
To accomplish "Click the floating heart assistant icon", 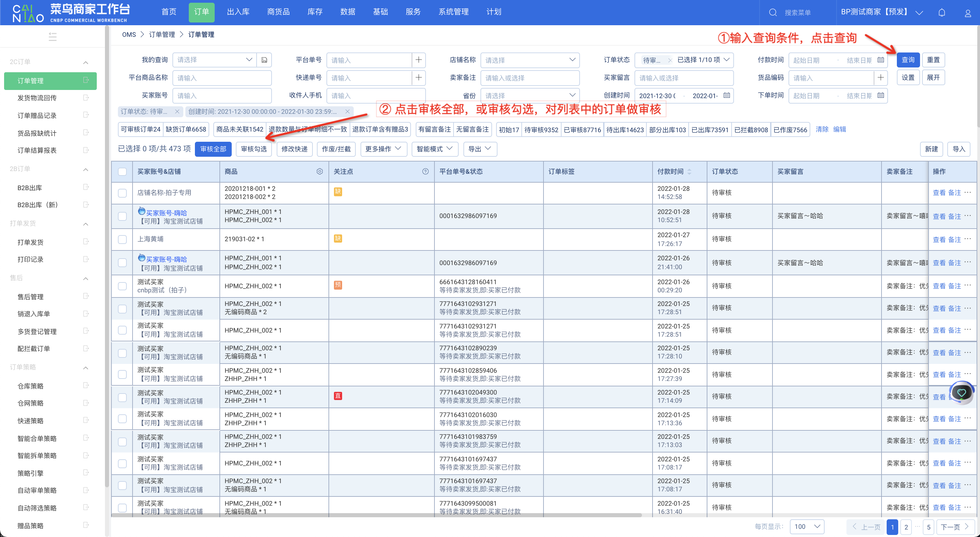I will (x=961, y=393).
